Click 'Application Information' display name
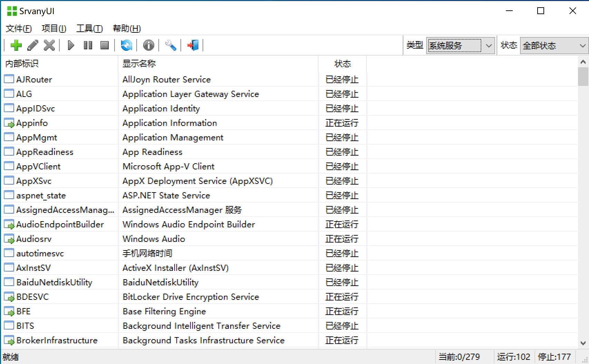This screenshot has height=364, width=589. pyautogui.click(x=170, y=123)
